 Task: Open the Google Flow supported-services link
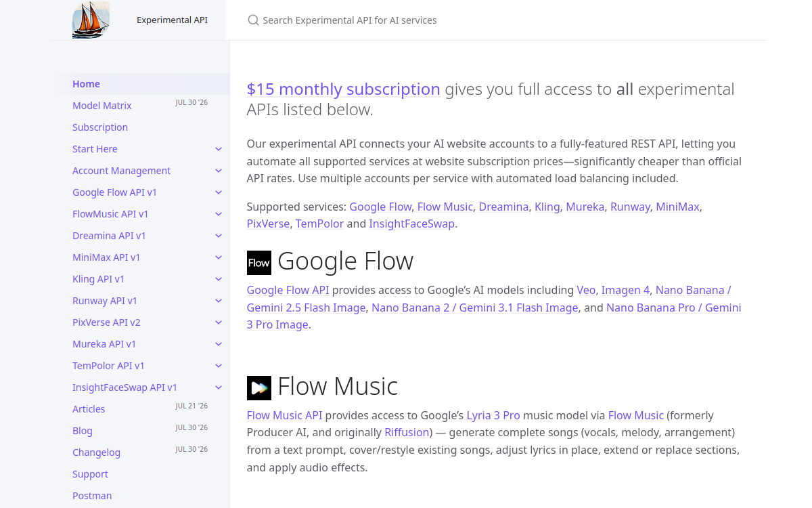(380, 207)
